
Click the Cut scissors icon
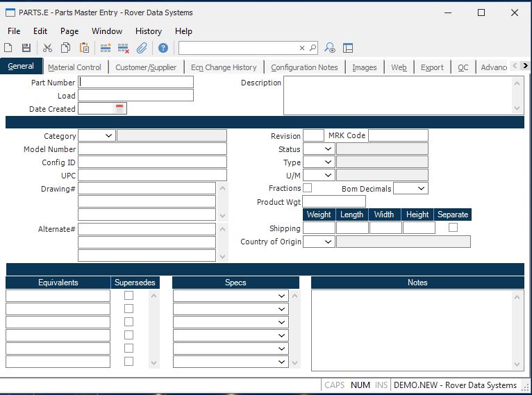[47, 48]
